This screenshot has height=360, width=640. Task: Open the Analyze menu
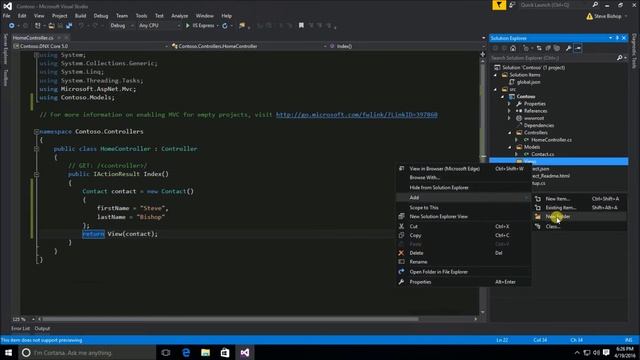(180, 16)
